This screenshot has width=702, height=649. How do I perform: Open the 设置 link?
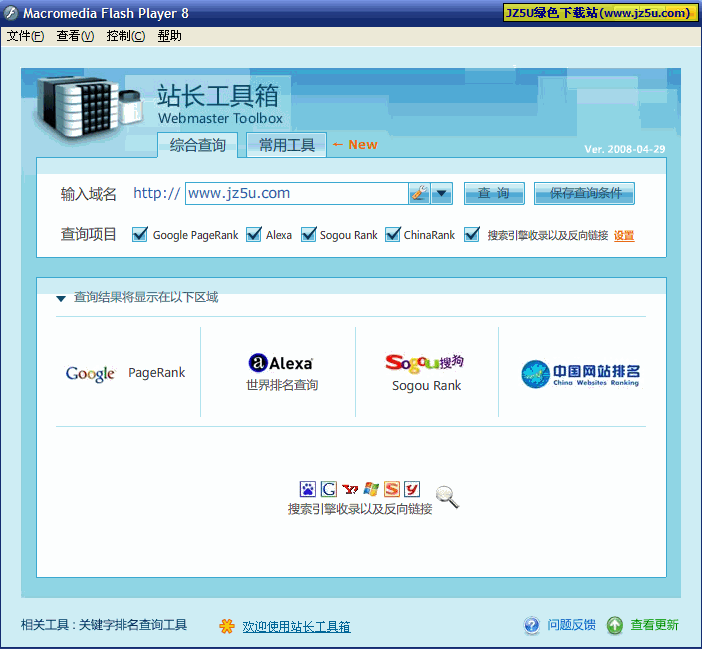(x=624, y=235)
